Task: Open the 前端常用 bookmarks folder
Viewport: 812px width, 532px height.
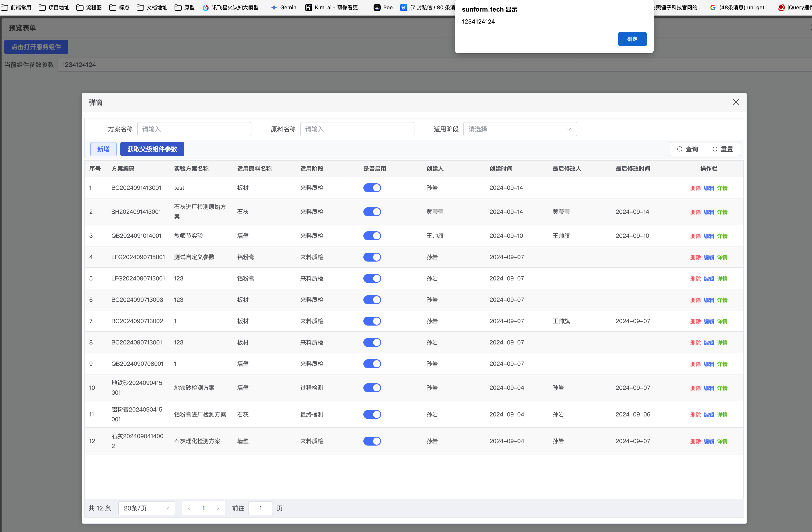Action: pyautogui.click(x=16, y=8)
